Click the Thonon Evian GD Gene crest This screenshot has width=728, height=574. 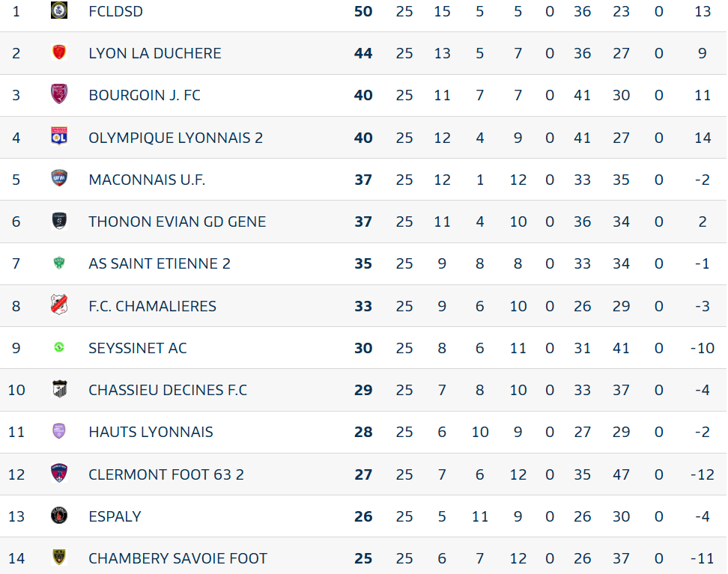(x=59, y=221)
